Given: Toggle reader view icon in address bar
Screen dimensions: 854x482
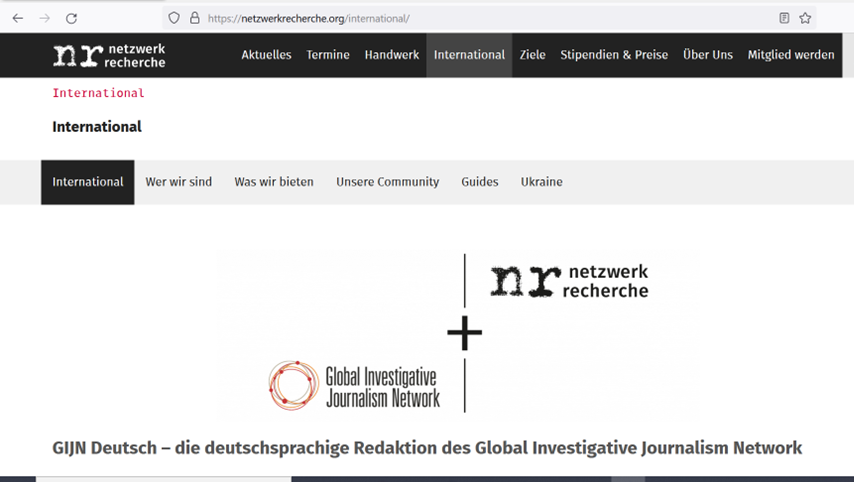Looking at the screenshot, I should coord(784,18).
